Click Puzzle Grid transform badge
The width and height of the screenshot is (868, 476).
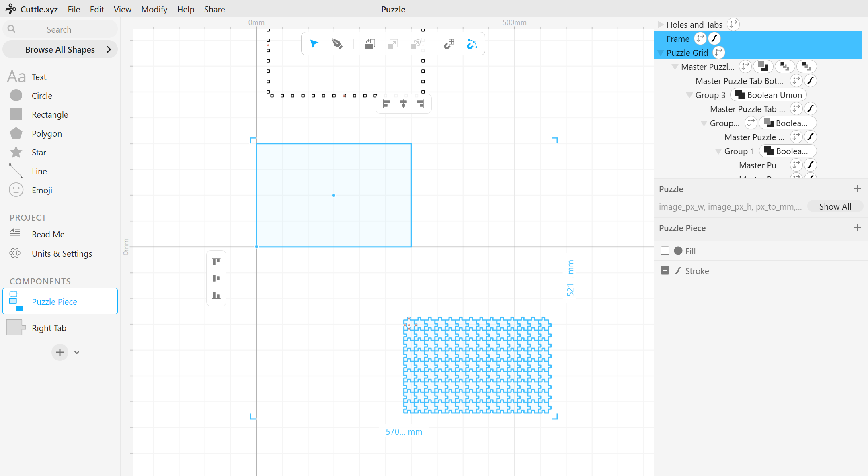[719, 52]
